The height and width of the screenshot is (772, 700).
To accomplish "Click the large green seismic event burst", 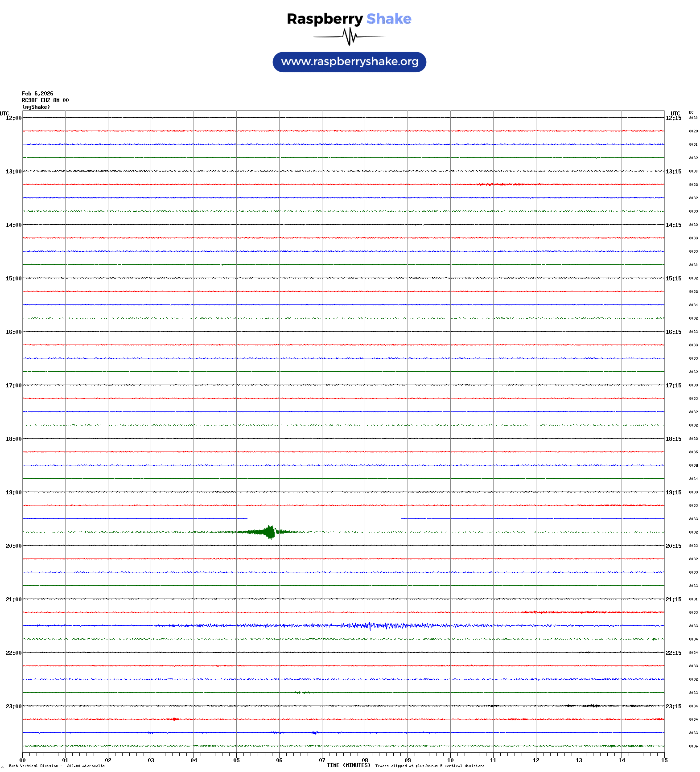I will pyautogui.click(x=270, y=532).
